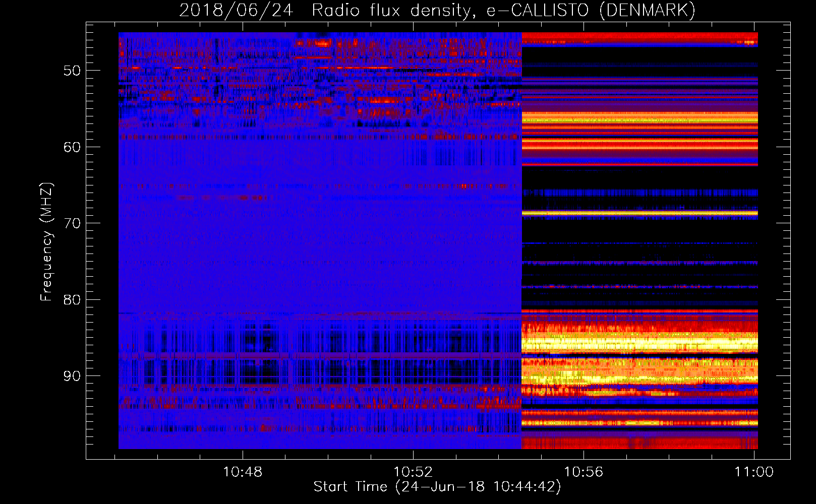Select the 'Frequency (MHZ)' y-axis label
Viewport: 816px width, 504px height.
click(46, 242)
